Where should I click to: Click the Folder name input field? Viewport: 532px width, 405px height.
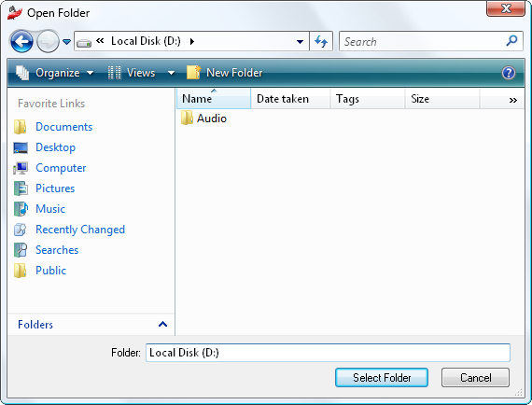(x=328, y=353)
